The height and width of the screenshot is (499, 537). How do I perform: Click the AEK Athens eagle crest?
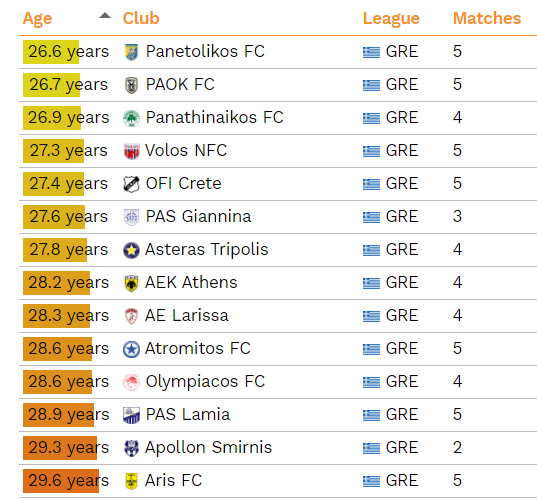131,283
